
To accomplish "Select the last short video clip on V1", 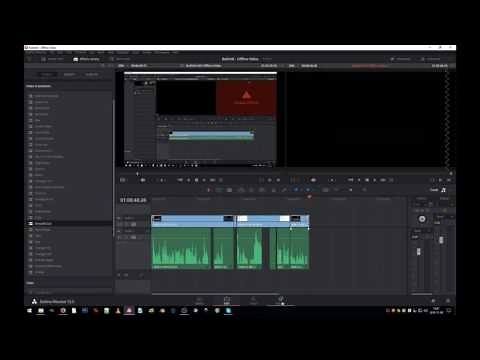I will pyautogui.click(x=300, y=221).
